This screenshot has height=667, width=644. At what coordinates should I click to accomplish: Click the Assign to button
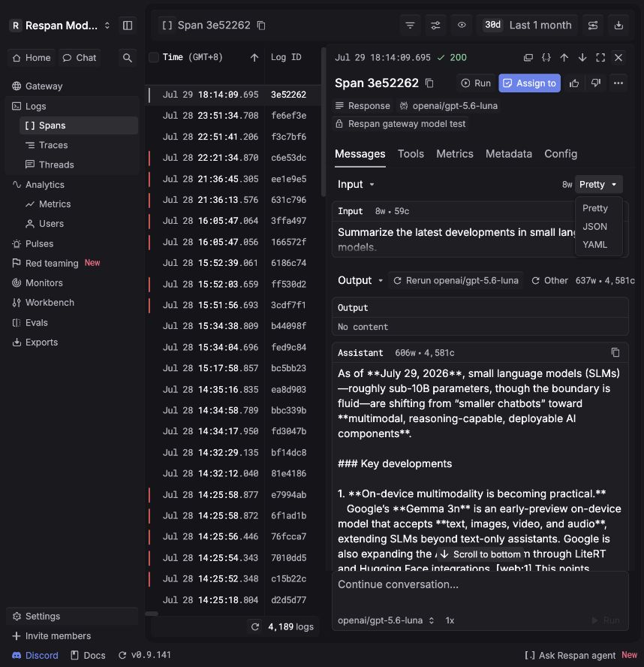pos(529,83)
